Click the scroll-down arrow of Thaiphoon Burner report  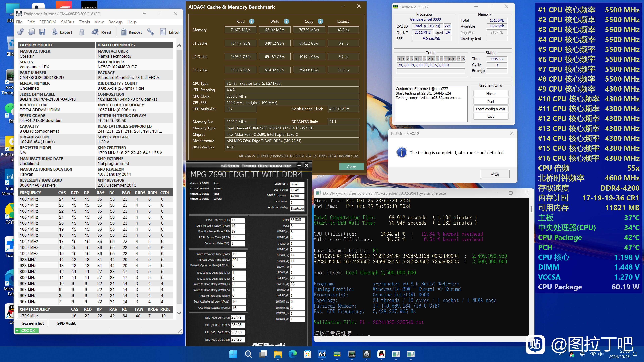179,313
